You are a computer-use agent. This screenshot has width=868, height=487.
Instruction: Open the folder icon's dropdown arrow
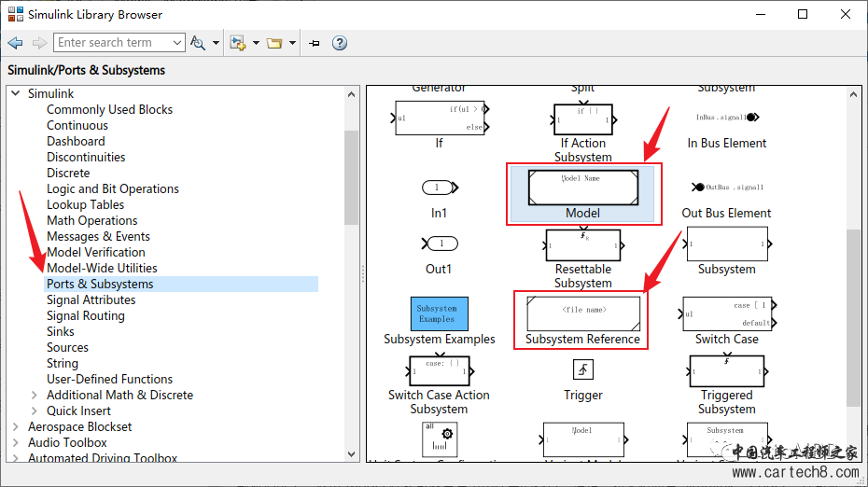click(x=292, y=43)
